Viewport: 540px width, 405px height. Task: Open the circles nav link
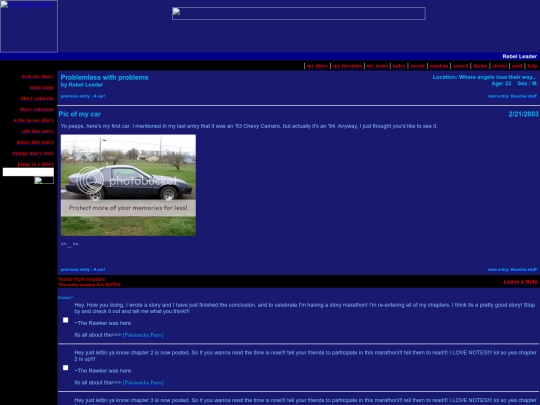pos(500,66)
